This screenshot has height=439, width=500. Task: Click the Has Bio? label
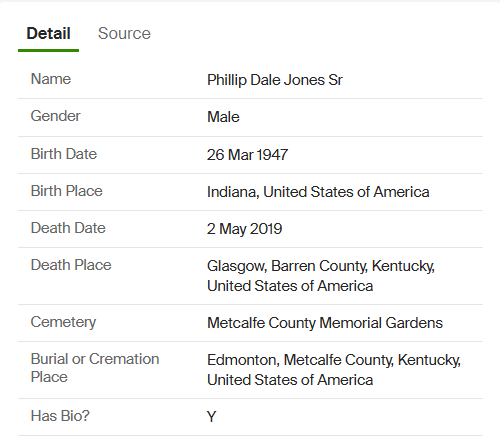pyautogui.click(x=60, y=416)
